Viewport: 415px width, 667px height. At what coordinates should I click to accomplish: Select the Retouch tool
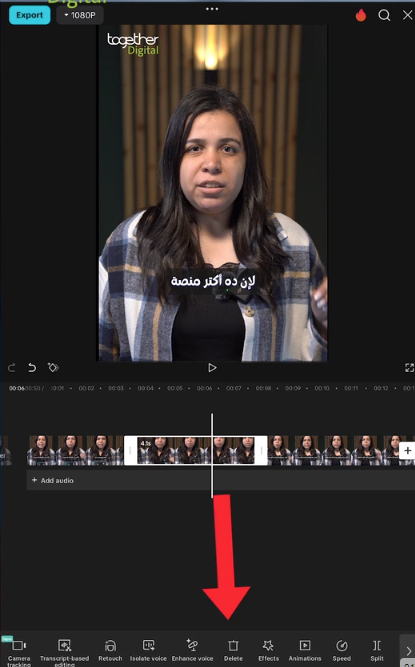click(x=110, y=651)
